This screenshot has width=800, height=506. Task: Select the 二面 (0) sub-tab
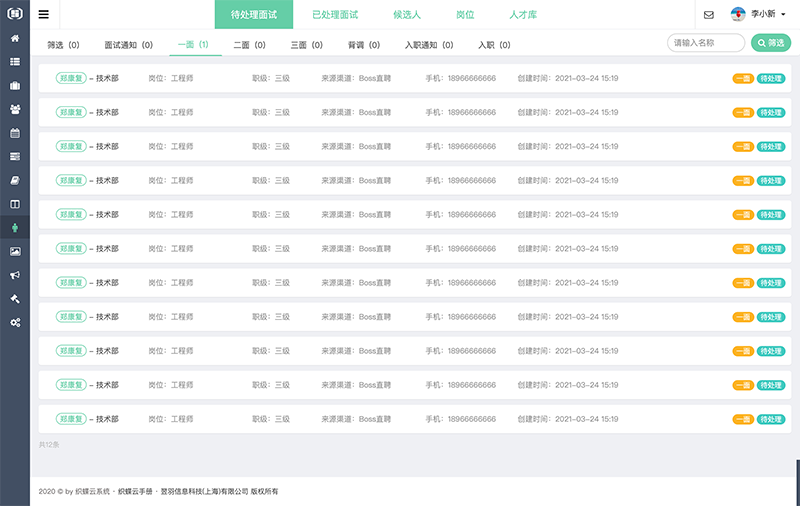249,45
